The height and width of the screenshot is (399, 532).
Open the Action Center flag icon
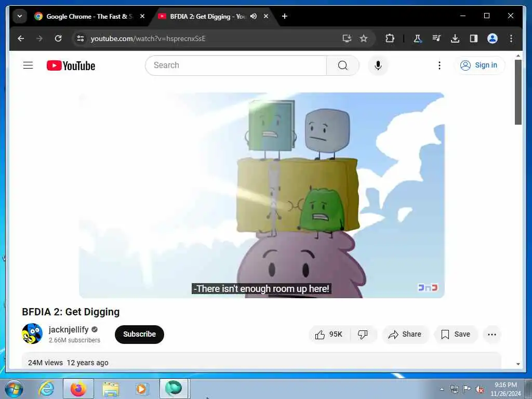[467, 389]
